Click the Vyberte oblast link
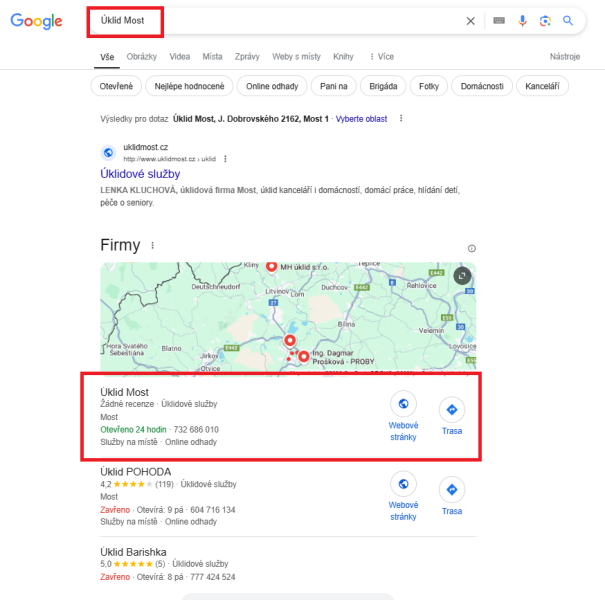Image resolution: width=605 pixels, height=600 pixels. tap(361, 119)
